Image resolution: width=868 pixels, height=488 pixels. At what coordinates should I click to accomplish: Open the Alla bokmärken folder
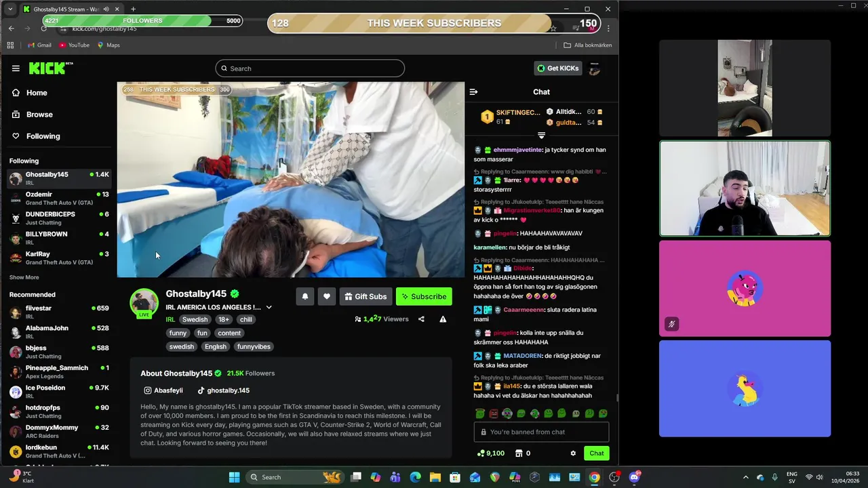(588, 45)
